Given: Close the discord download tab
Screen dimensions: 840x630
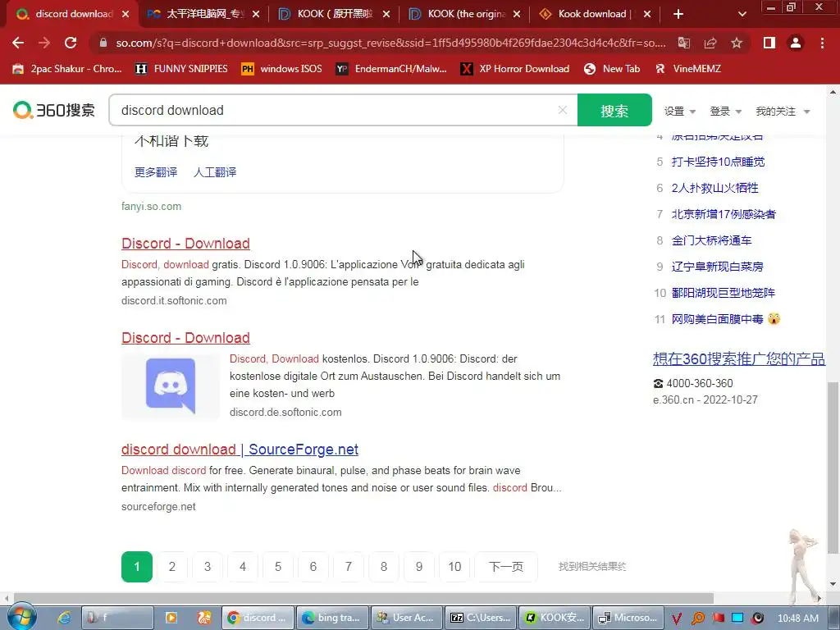Looking at the screenshot, I should (126, 14).
